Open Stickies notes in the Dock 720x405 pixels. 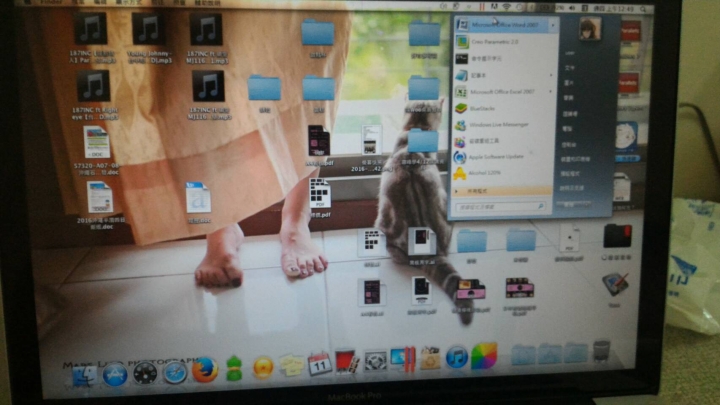click(x=292, y=366)
